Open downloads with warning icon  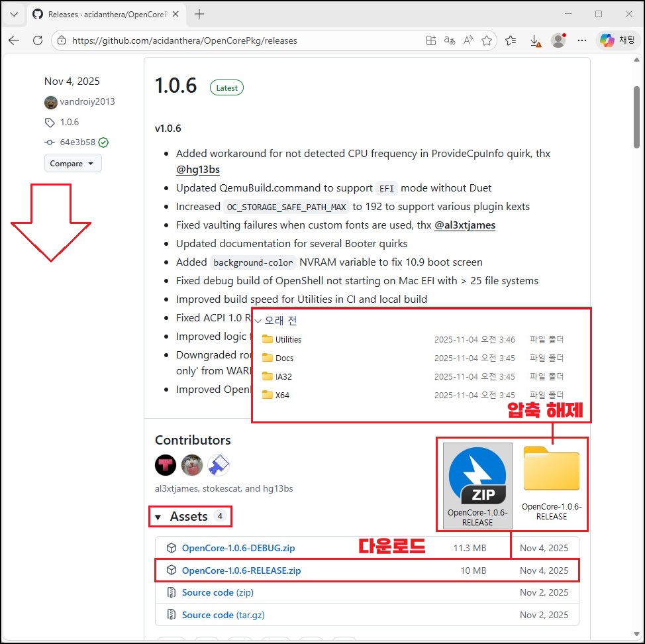tap(535, 40)
